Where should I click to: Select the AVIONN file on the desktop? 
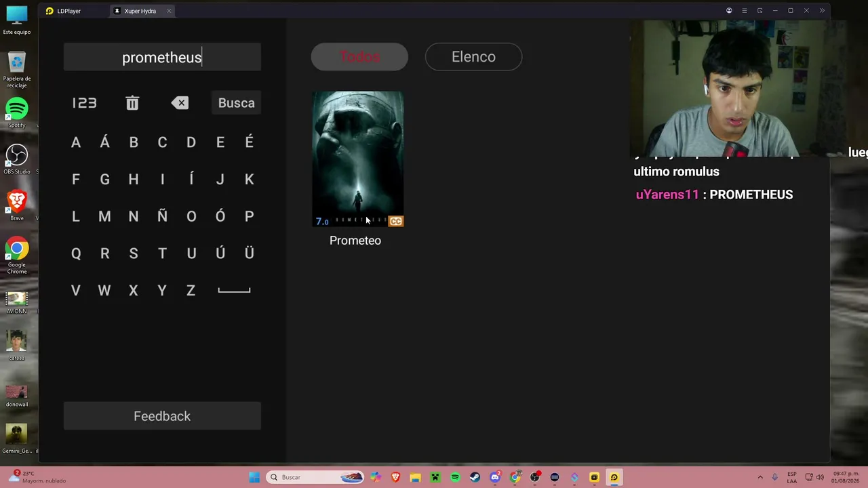pos(17,303)
